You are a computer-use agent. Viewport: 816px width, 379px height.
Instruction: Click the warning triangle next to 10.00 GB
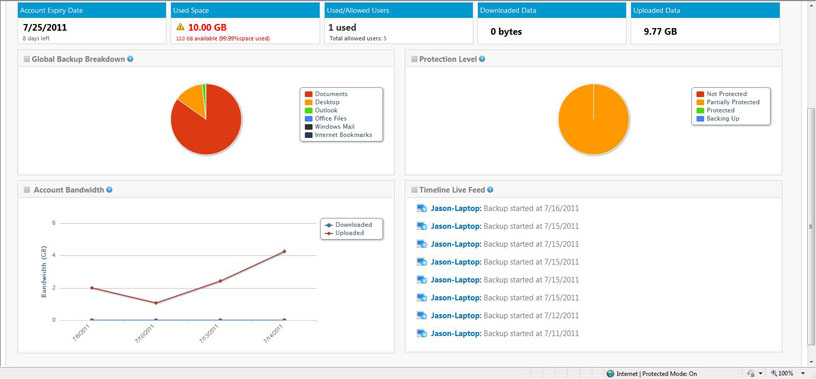(180, 27)
